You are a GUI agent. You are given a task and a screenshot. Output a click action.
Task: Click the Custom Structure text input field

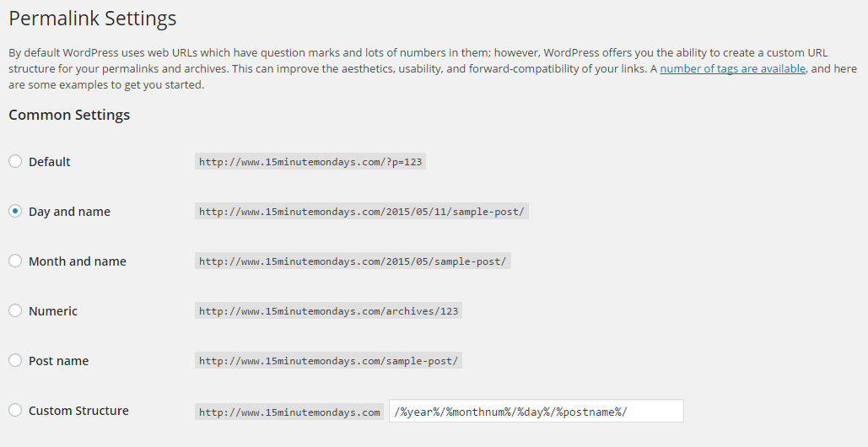(x=536, y=411)
